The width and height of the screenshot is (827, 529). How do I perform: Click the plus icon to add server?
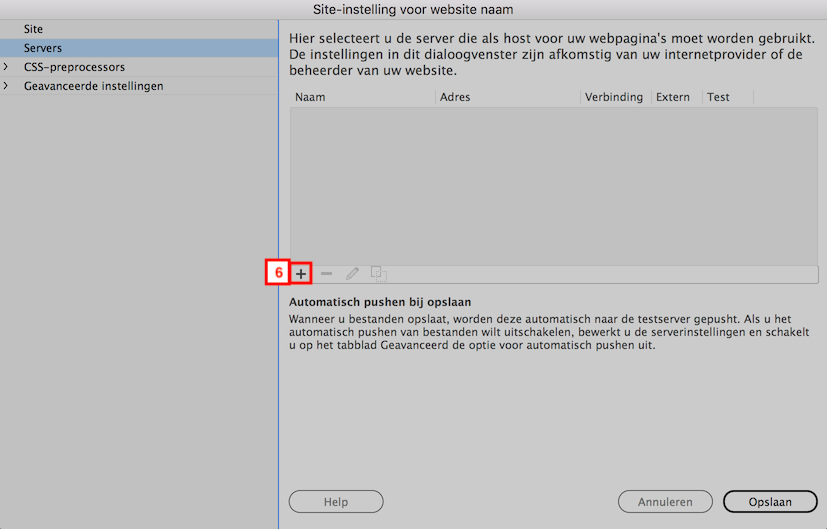(301, 273)
